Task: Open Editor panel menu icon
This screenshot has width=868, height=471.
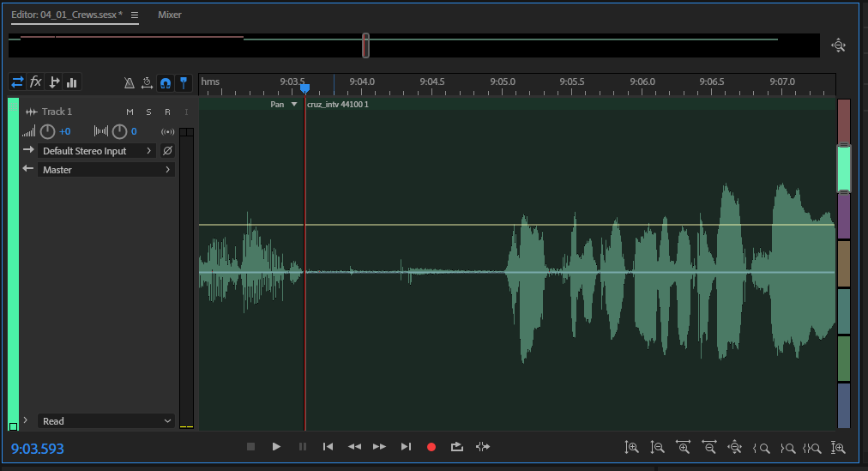Action: [x=135, y=15]
